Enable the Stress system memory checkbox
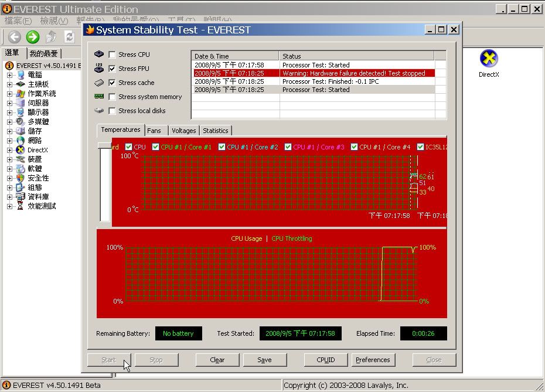This screenshot has height=392, width=545. click(112, 97)
